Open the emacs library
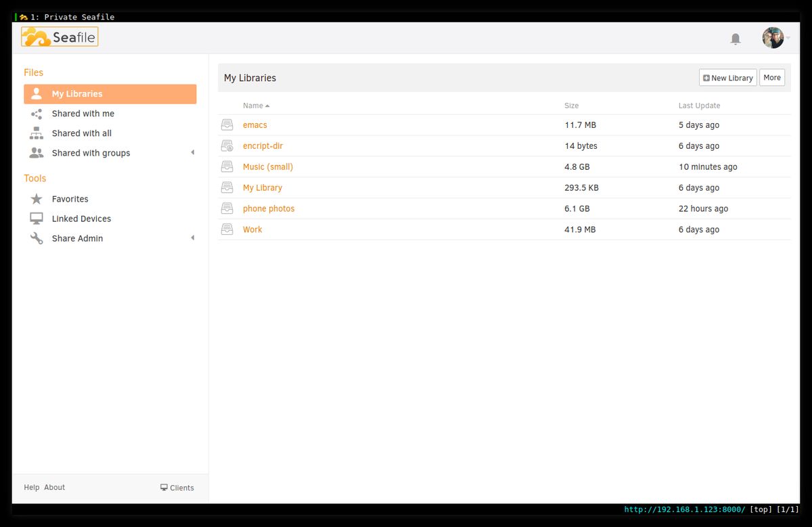Viewport: 812px width, 527px height. coord(255,125)
